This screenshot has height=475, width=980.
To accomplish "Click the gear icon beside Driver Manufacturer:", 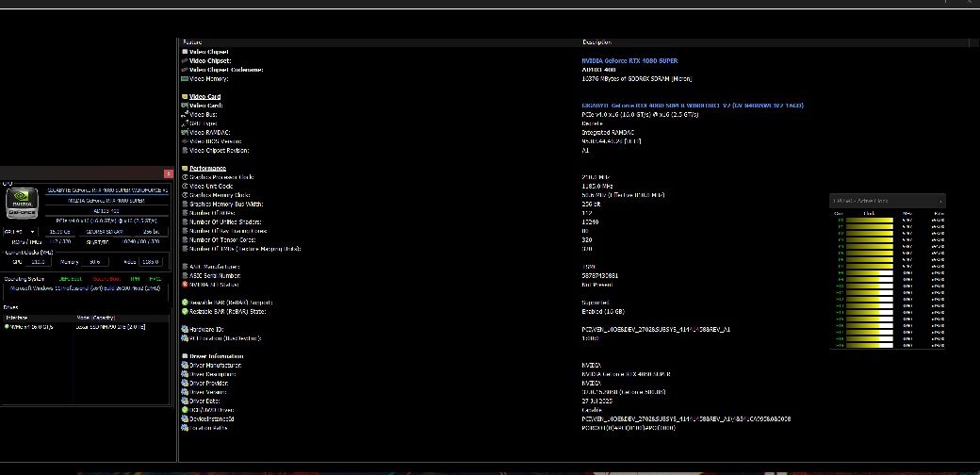I will point(185,365).
